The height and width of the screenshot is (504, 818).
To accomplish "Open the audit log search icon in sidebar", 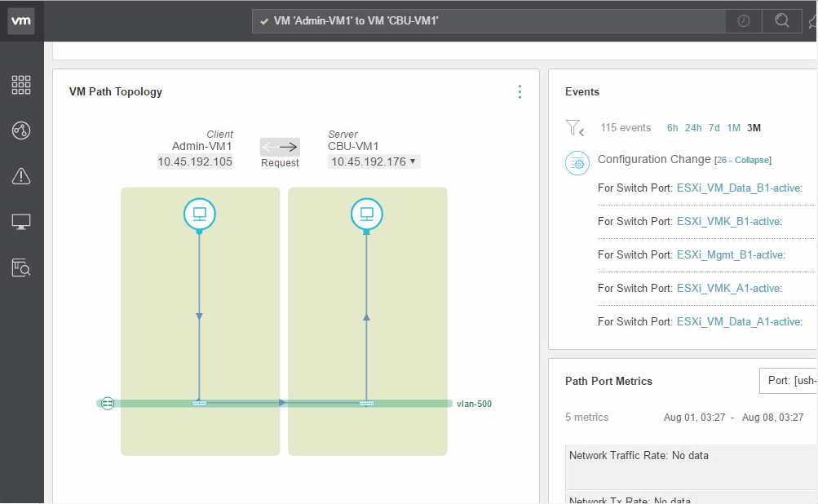I will coord(21,267).
